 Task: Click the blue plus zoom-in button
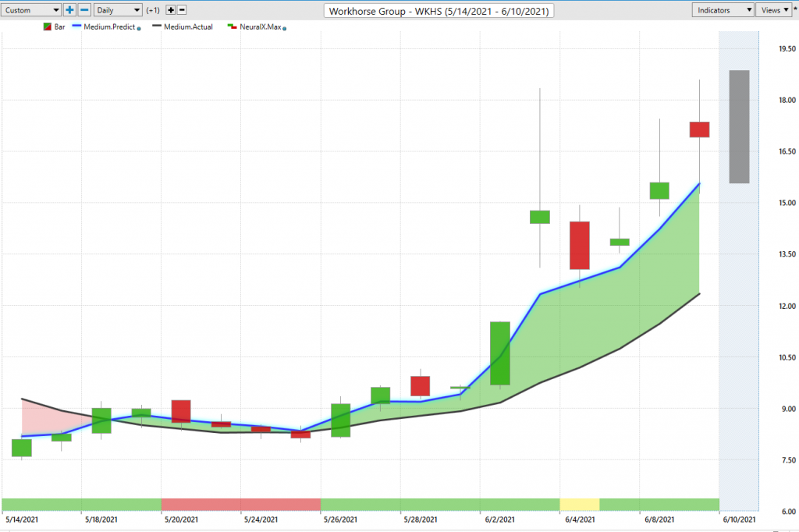[69, 10]
